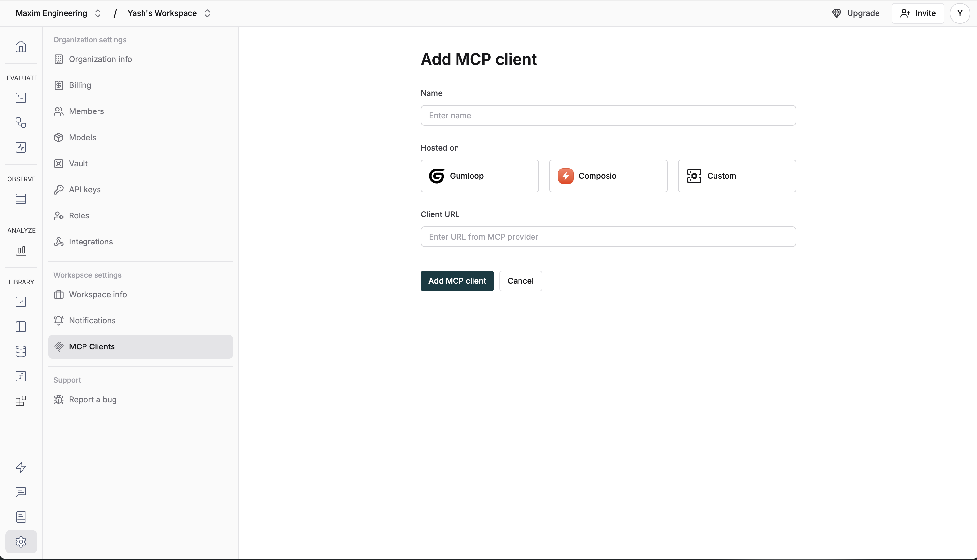Select Gumloop as the hosting provider
This screenshot has width=977, height=560.
pos(479,176)
